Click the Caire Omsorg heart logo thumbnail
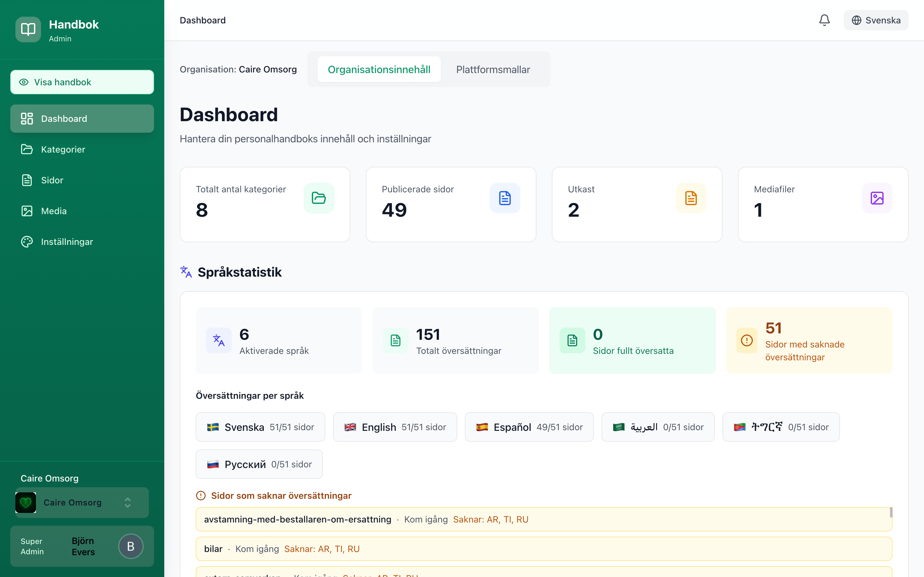This screenshot has height=577, width=924. point(26,503)
